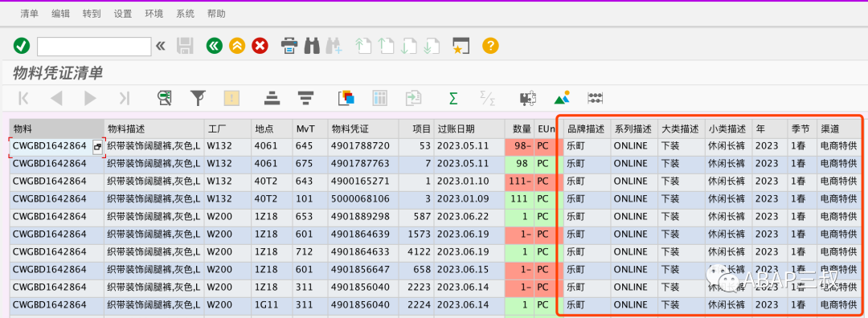Click the binoculars Find icon
Image resolution: width=868 pixels, height=318 pixels.
pos(312,46)
